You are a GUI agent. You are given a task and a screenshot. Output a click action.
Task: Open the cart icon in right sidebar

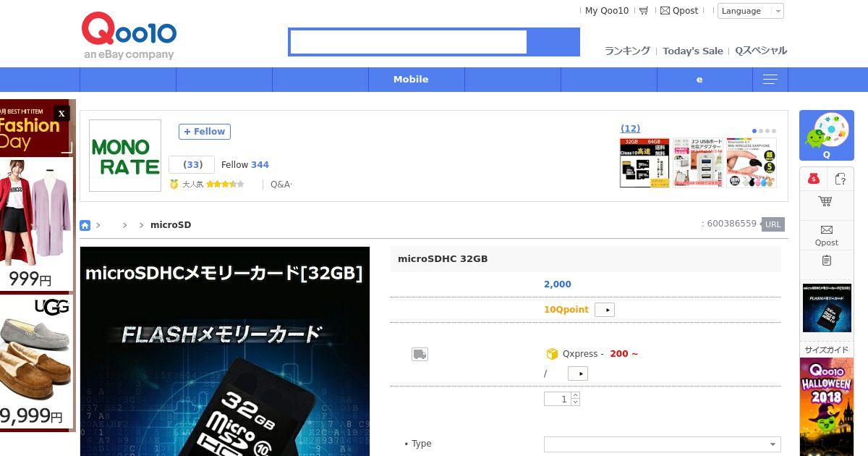point(825,201)
